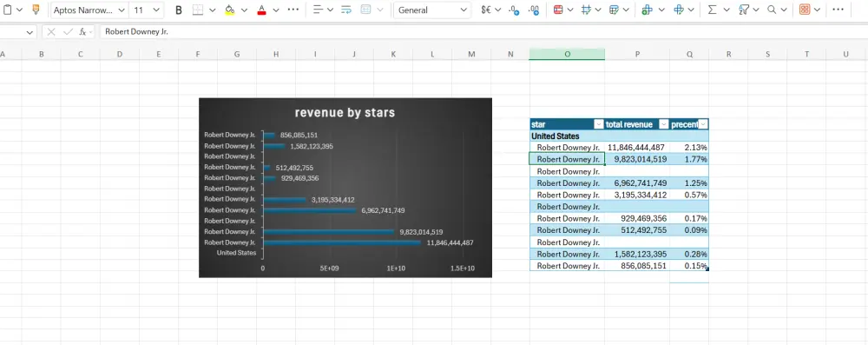Viewport: 868px width, 345px height.
Task: Click the United States chart axis label
Action: [x=236, y=253]
